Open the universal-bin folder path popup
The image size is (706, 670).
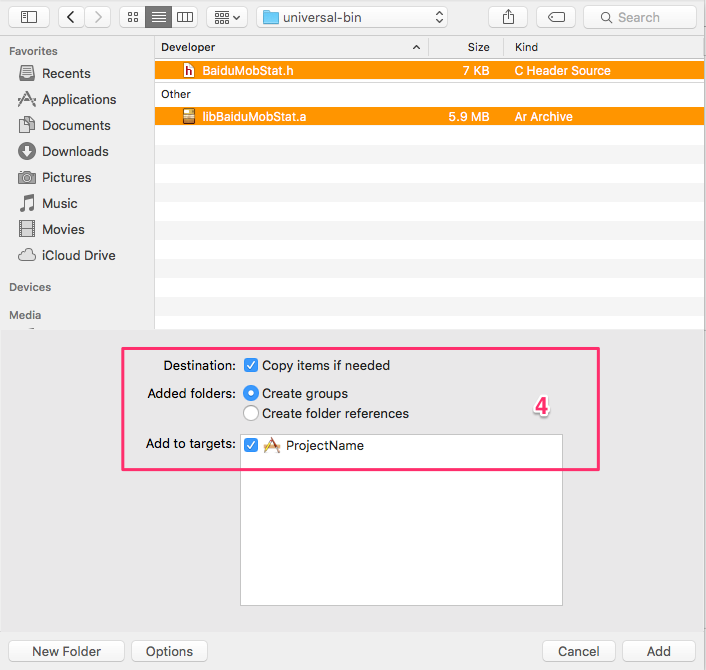point(352,18)
